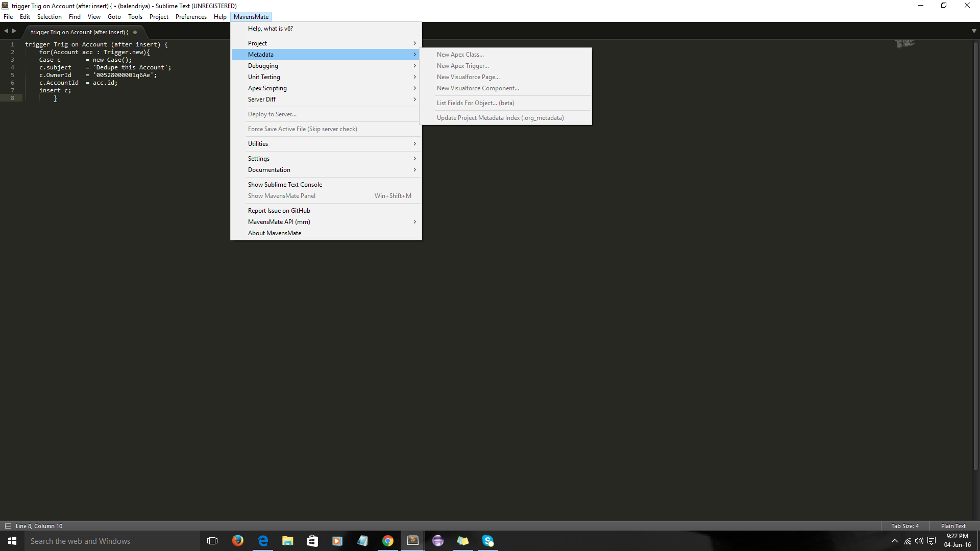Toggle side bar icon in status bar
Screen dimensions: 980x551
point(8,526)
